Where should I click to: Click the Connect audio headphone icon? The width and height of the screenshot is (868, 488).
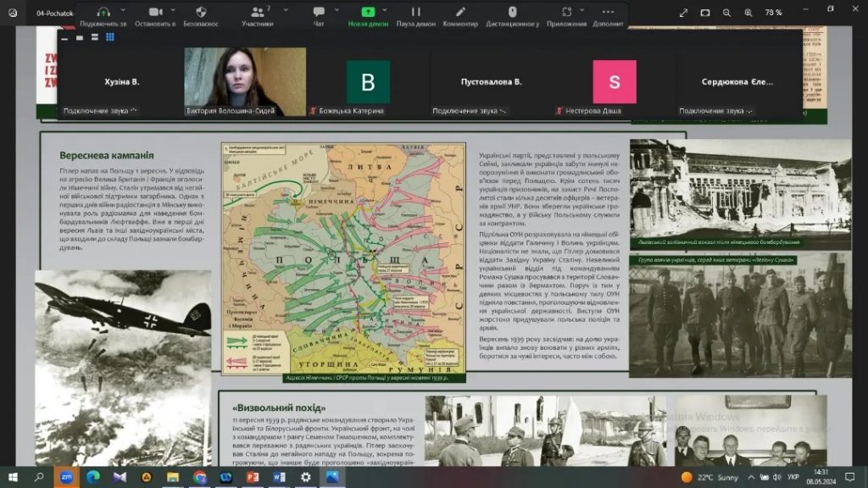click(103, 12)
